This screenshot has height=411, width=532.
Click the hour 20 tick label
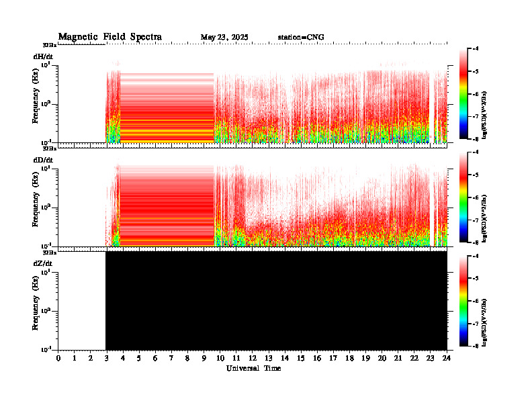pyautogui.click(x=382, y=359)
